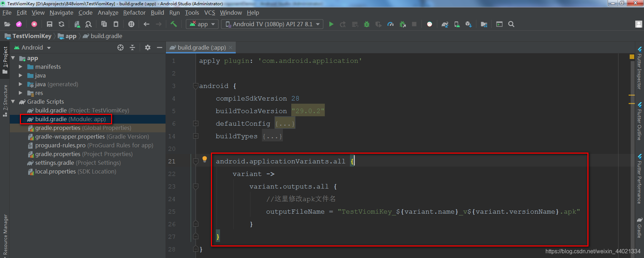Viewport: 644px width, 258px height.
Task: Collapse the Gradle Scripts node
Action: (x=13, y=102)
